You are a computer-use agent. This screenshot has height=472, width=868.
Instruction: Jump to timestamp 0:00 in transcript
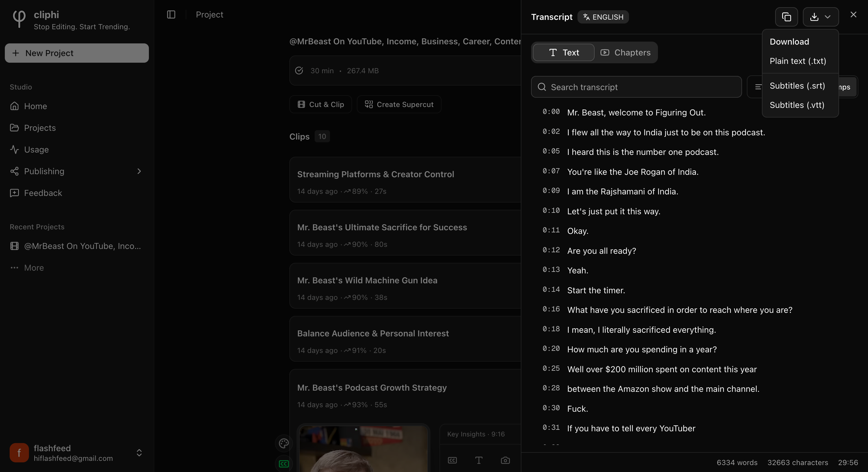coord(551,112)
